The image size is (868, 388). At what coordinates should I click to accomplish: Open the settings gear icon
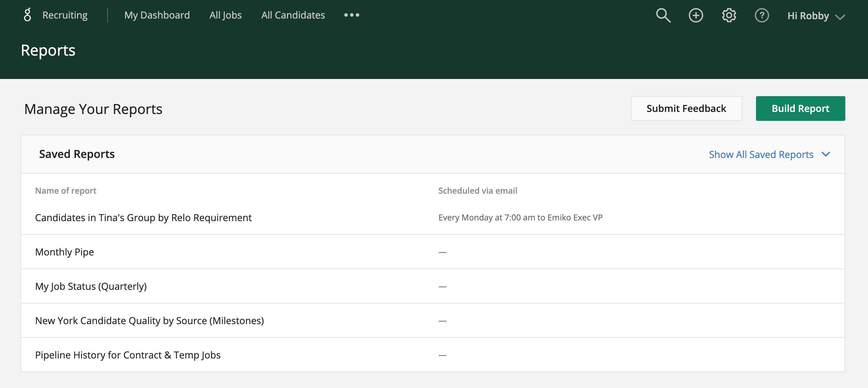click(x=729, y=15)
